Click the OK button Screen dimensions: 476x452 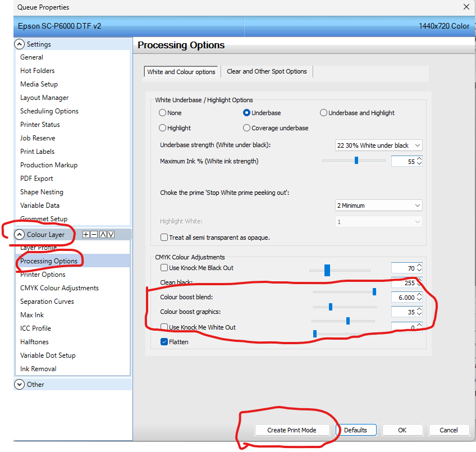click(402, 430)
